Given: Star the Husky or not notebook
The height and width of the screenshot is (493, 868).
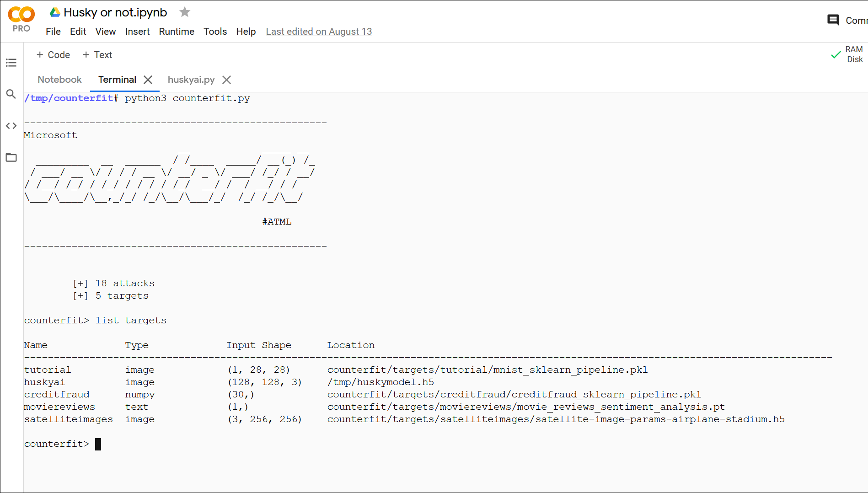Looking at the screenshot, I should pos(185,12).
